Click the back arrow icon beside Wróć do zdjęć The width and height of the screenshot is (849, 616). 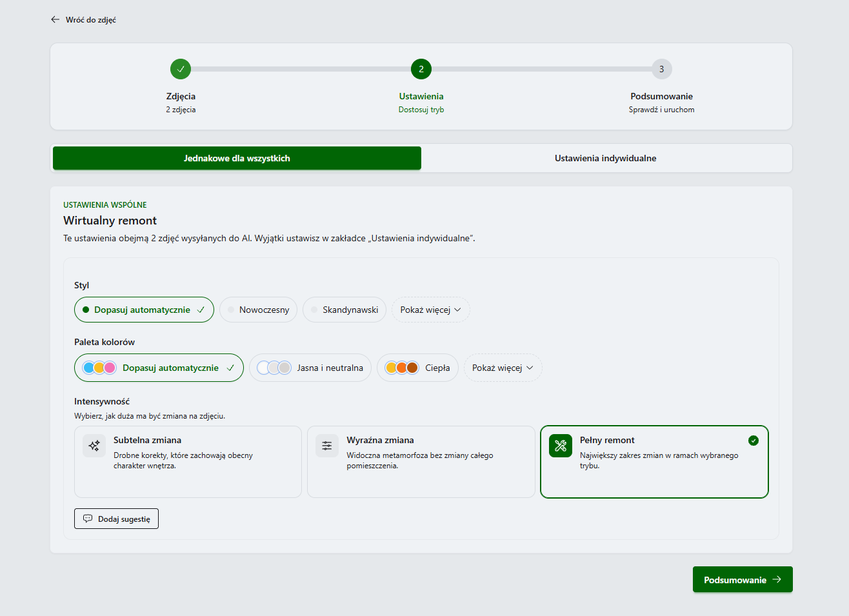click(x=55, y=19)
